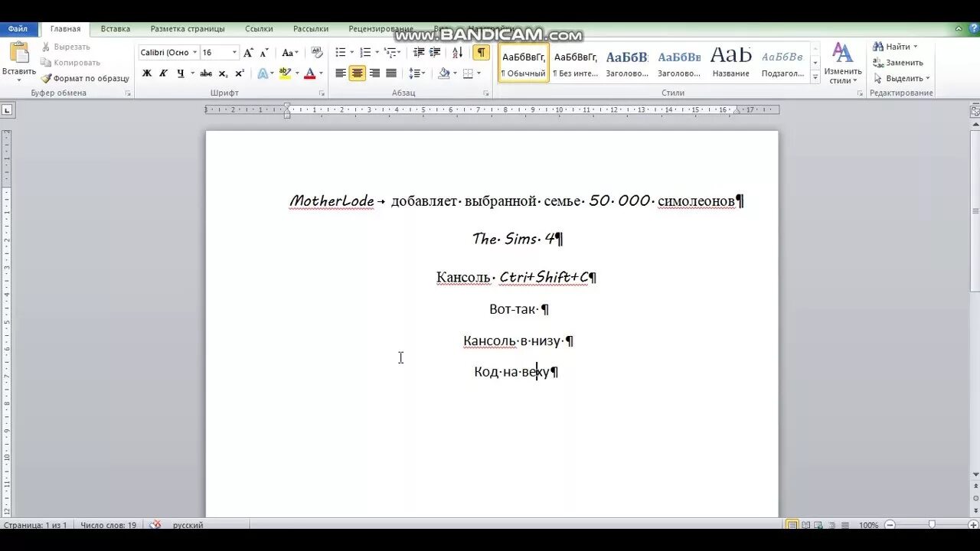Apply multilevel list
This screenshot has width=980, height=551.
point(390,53)
